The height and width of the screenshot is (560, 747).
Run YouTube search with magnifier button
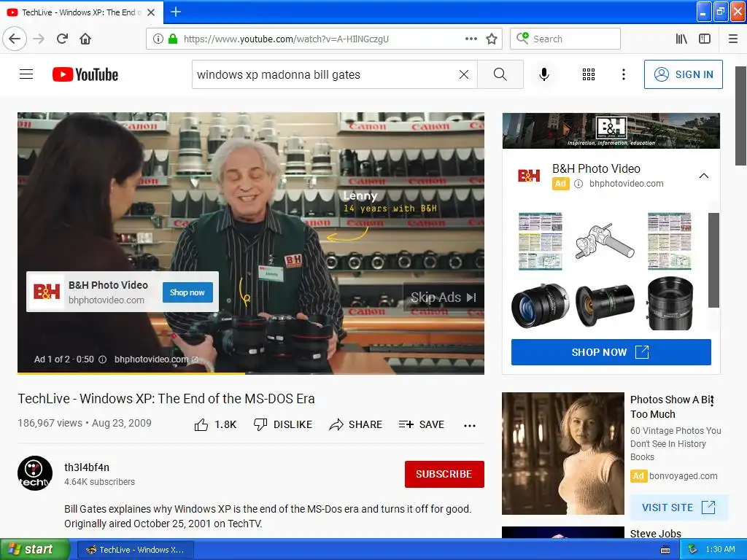(x=500, y=74)
